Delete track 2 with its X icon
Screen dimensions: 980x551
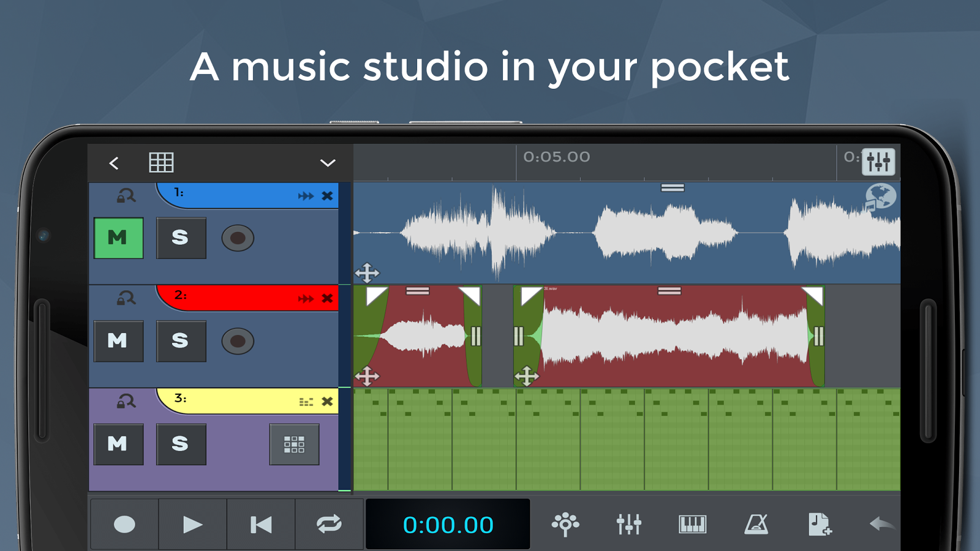(328, 299)
